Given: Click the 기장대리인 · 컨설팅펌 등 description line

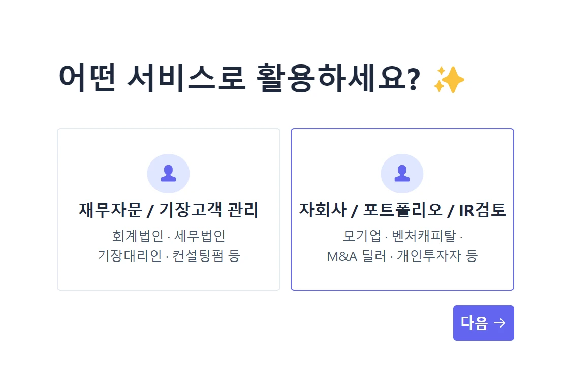Looking at the screenshot, I should point(169,256).
